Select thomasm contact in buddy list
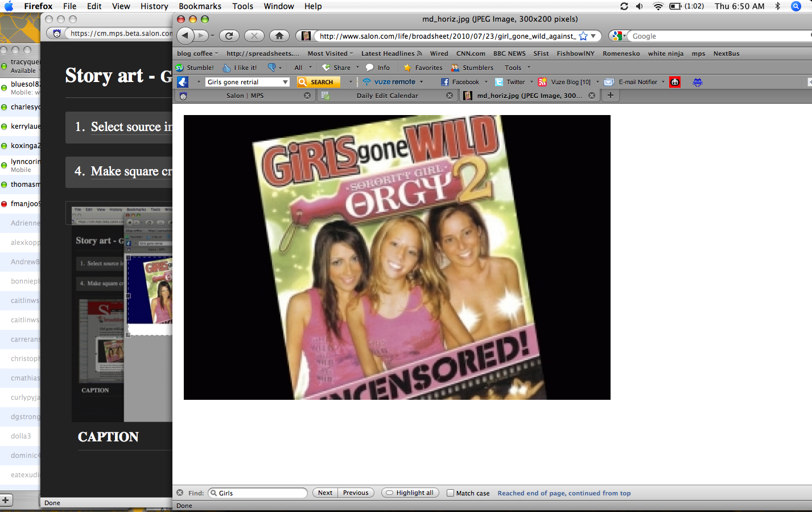Image resolution: width=812 pixels, height=512 pixels. [x=20, y=185]
